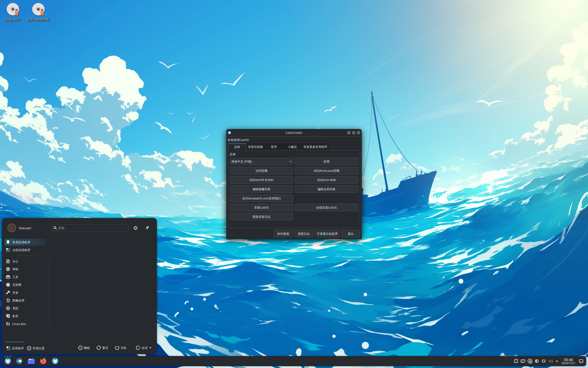This screenshot has width=588, height=368.
Task: Open the brightness and color tray icon
Action: click(x=537, y=361)
